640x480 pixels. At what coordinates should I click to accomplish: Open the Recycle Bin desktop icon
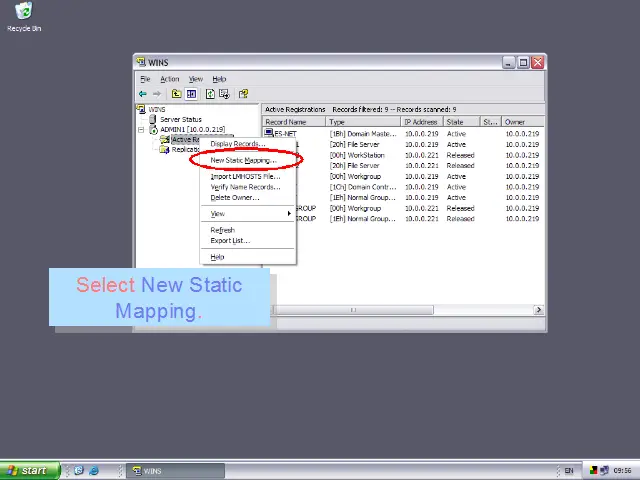[x=24, y=16]
